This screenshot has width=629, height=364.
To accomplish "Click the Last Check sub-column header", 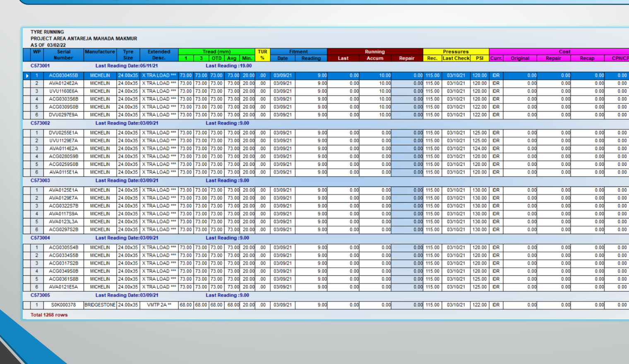I will click(456, 58).
